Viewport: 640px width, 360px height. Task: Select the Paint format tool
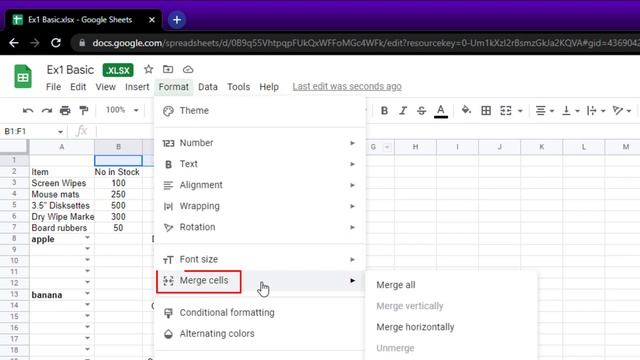tap(84, 110)
